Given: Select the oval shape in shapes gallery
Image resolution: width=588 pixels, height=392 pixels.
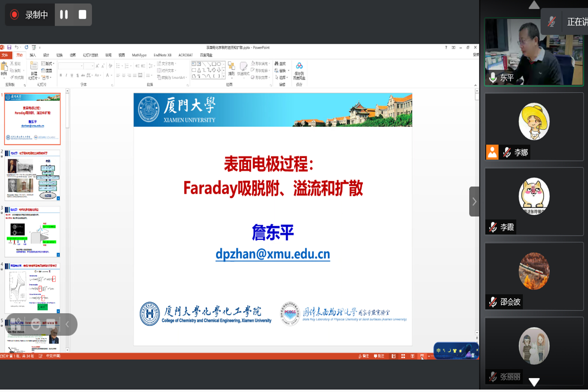Looking at the screenshot, I should 219,64.
